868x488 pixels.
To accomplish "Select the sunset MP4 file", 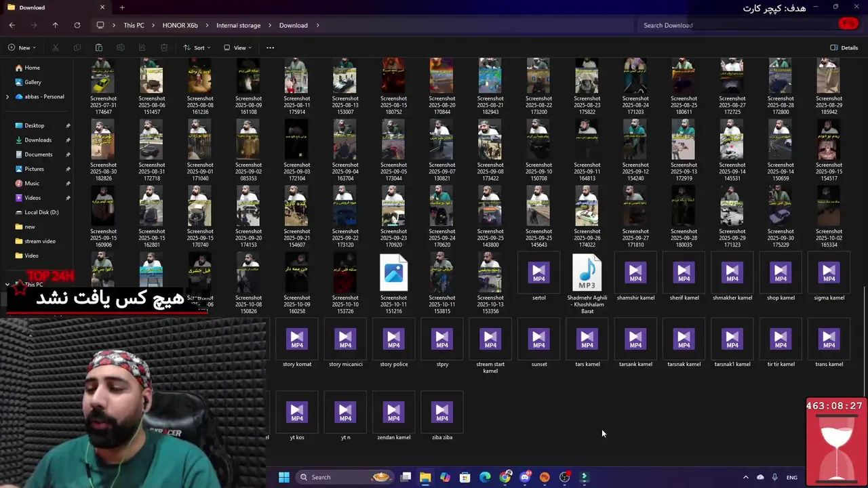I will pos(539,344).
